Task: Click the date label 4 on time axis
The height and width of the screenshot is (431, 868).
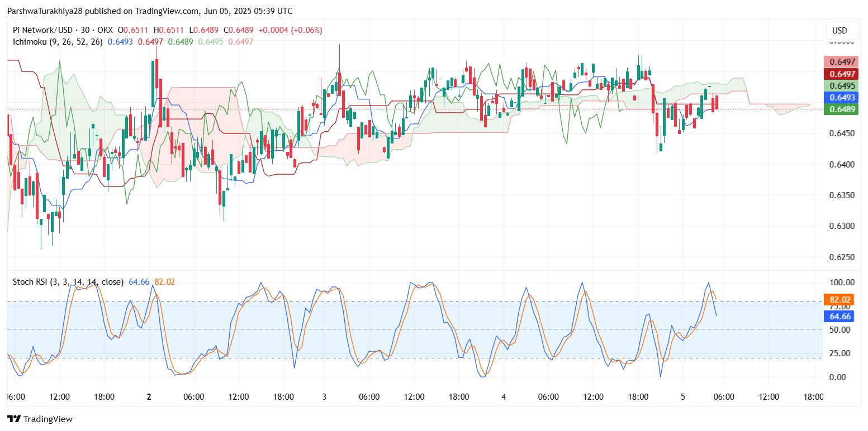Action: [504, 397]
